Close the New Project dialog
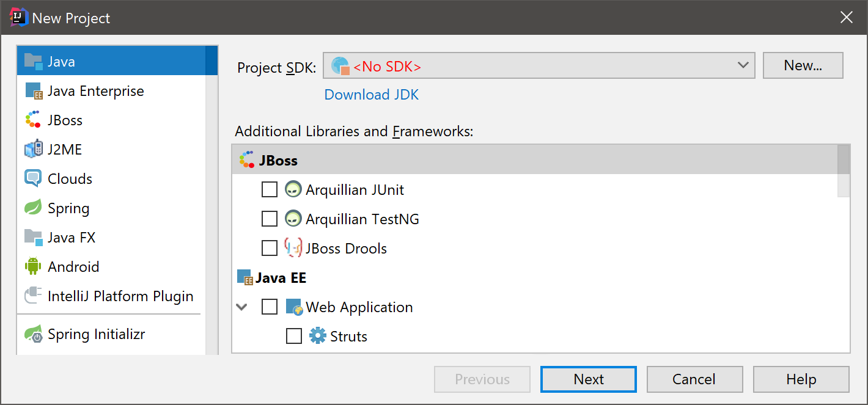This screenshot has height=405, width=868. point(847,18)
